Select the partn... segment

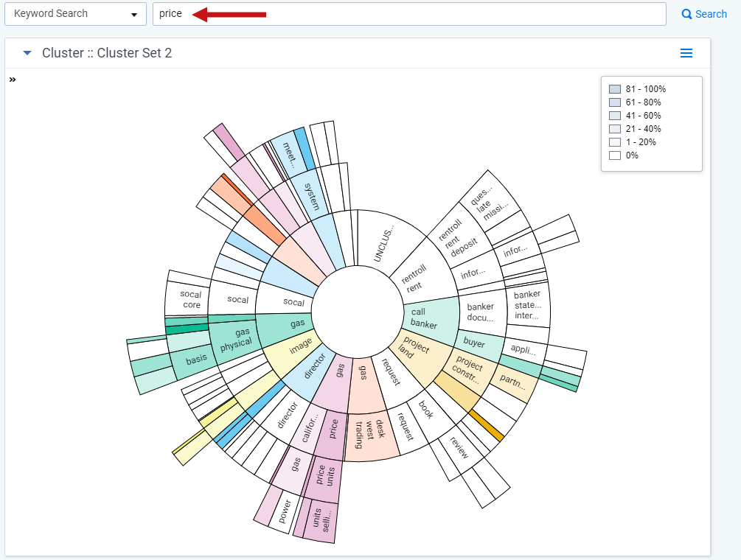512,382
